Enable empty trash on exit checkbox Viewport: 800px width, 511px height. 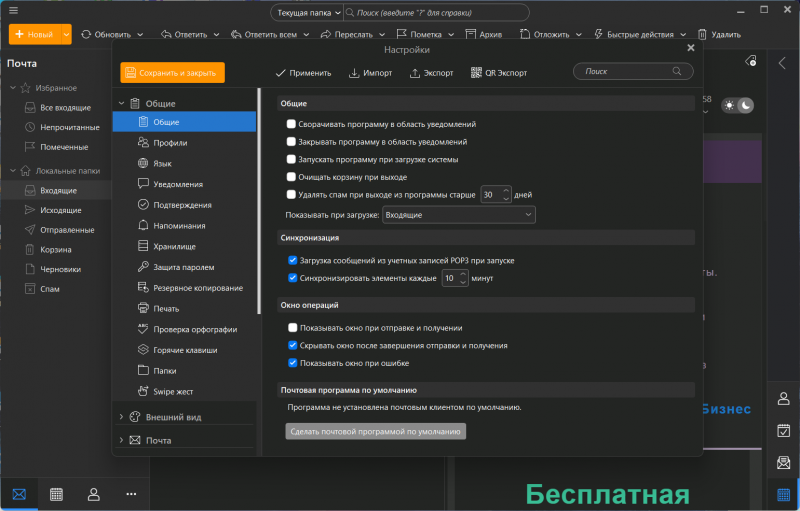(x=291, y=177)
